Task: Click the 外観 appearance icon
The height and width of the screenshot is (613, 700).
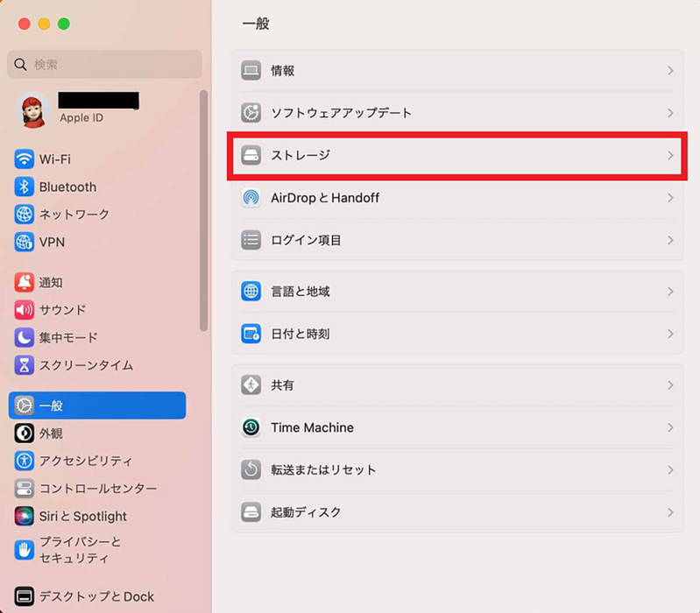Action: point(25,433)
